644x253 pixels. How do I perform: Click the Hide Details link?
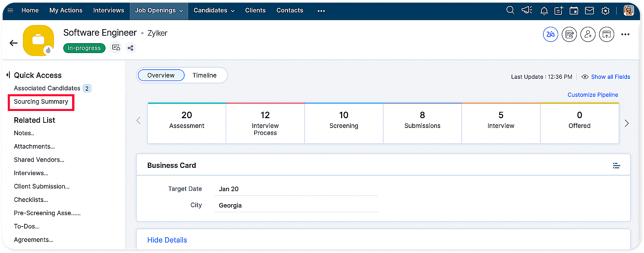[x=167, y=240]
